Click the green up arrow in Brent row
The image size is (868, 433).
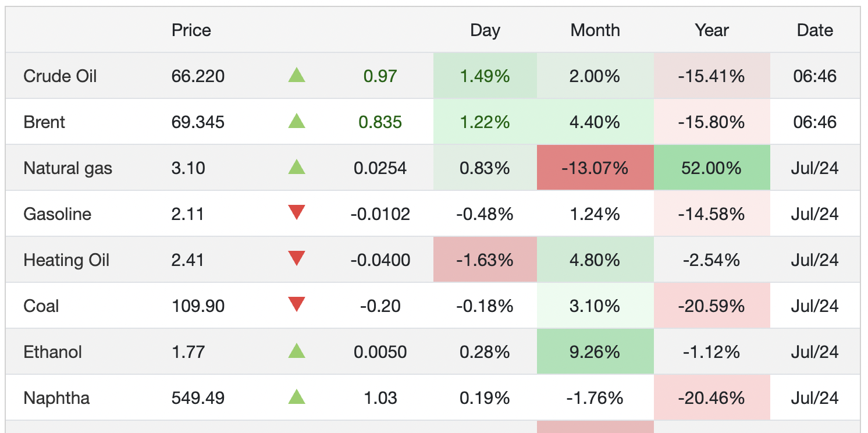[297, 121]
